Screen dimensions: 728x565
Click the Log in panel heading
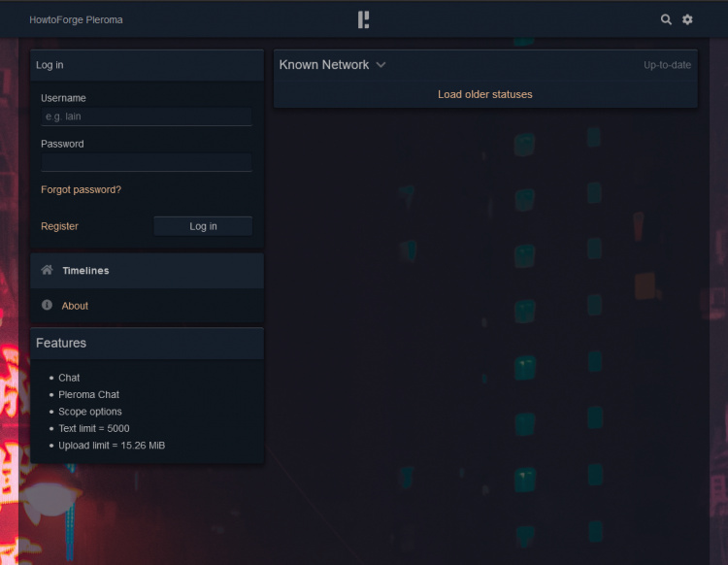pyautogui.click(x=50, y=65)
